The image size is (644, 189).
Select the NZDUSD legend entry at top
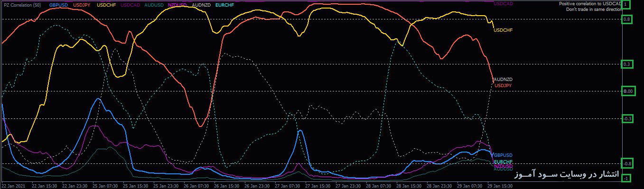coord(177,5)
